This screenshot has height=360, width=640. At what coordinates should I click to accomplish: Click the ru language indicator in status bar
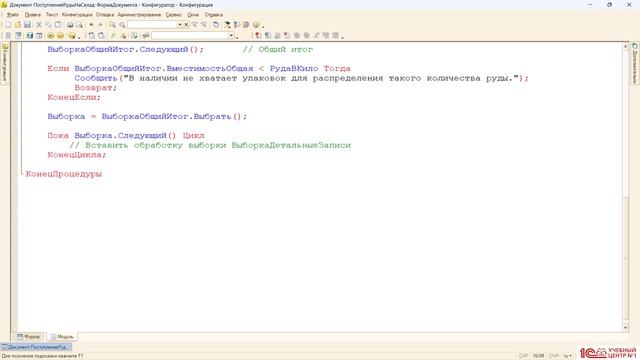567,356
